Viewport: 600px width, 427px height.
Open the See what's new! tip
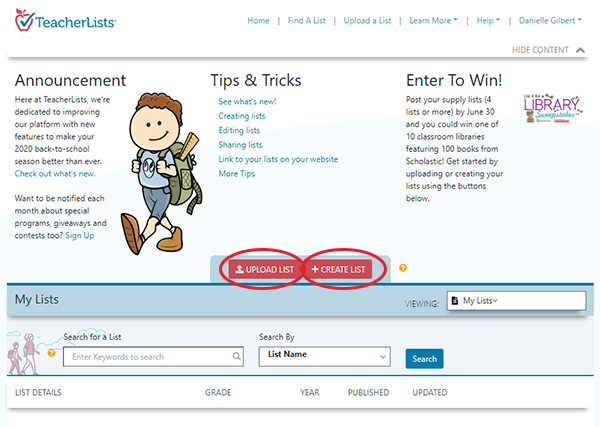tap(247, 101)
